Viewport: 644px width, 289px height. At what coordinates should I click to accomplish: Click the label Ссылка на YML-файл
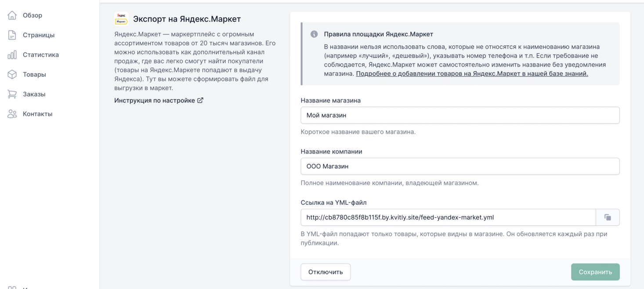pos(333,202)
